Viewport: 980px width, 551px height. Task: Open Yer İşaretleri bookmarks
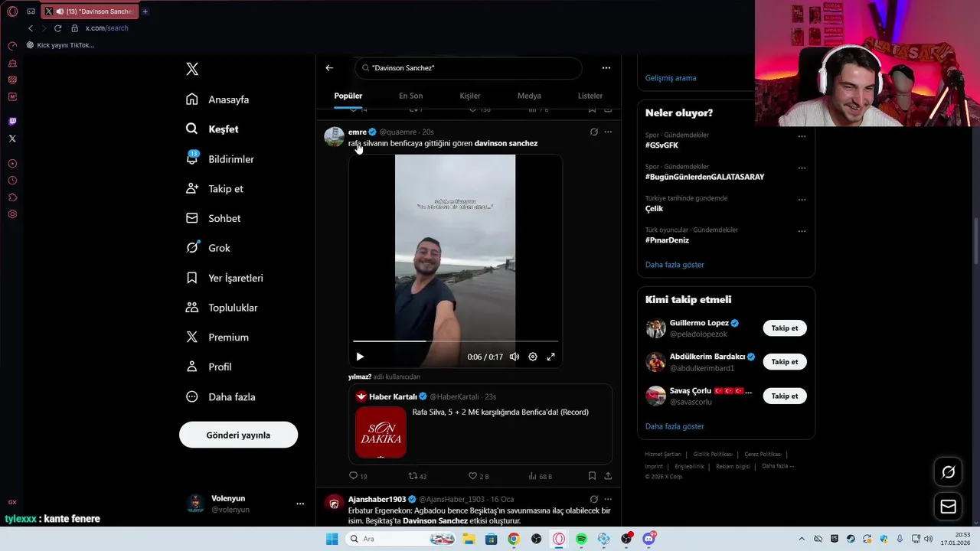(x=224, y=278)
